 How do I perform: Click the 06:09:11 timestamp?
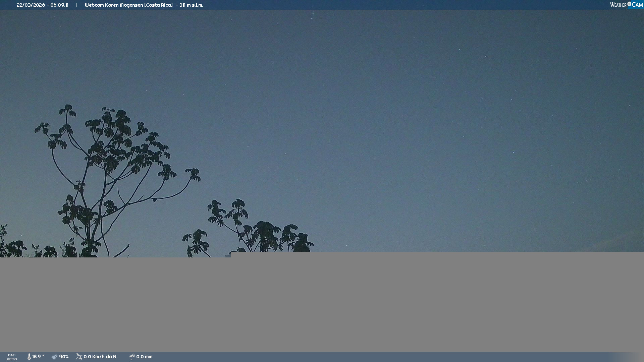(59, 5)
